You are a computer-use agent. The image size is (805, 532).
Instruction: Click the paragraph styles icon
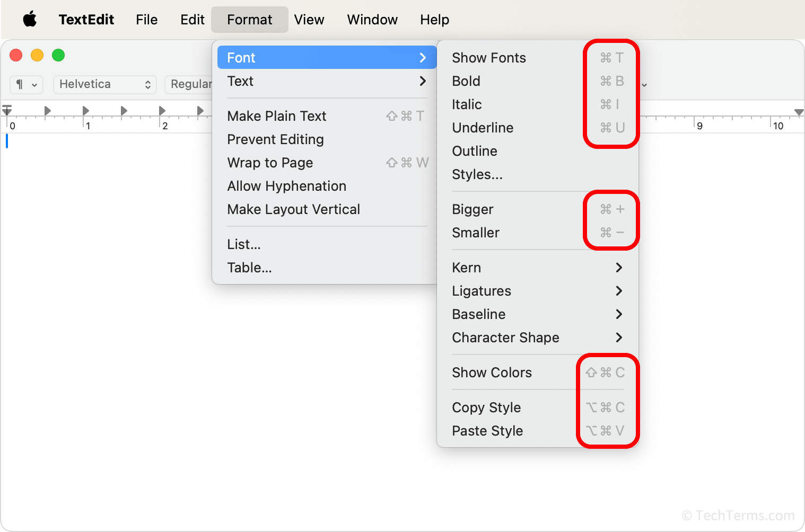[x=20, y=84]
